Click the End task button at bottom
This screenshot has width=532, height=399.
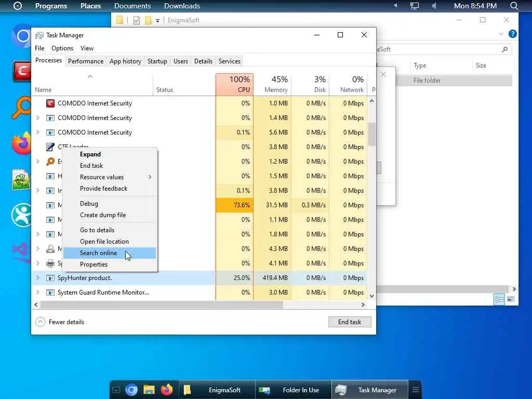click(x=350, y=322)
